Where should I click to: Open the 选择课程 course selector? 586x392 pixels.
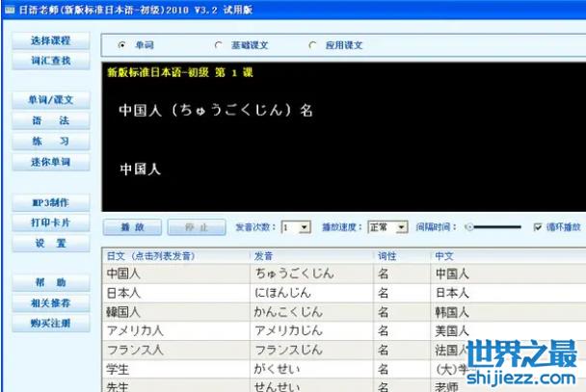click(x=50, y=42)
